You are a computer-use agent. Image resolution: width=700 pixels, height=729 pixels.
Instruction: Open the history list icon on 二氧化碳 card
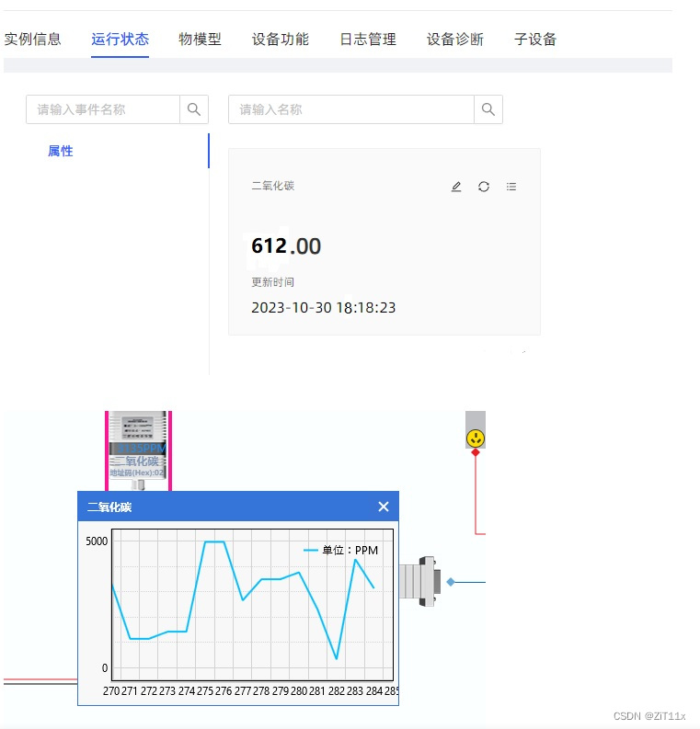511,187
